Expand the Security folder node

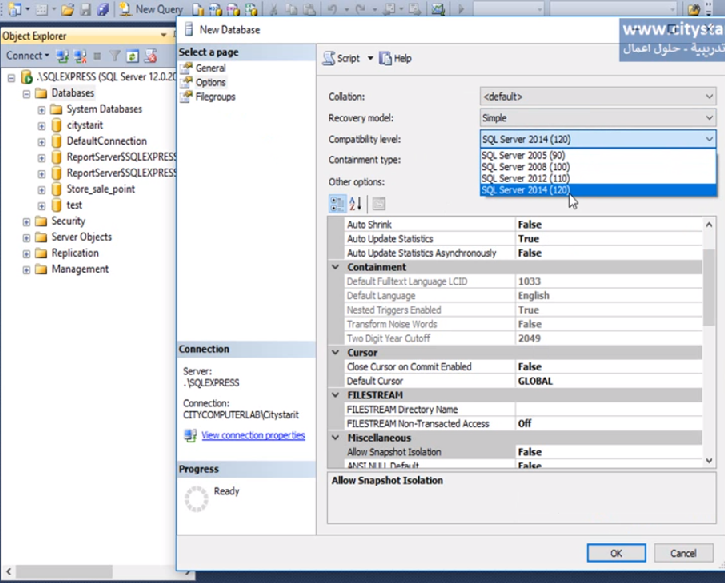point(26,222)
